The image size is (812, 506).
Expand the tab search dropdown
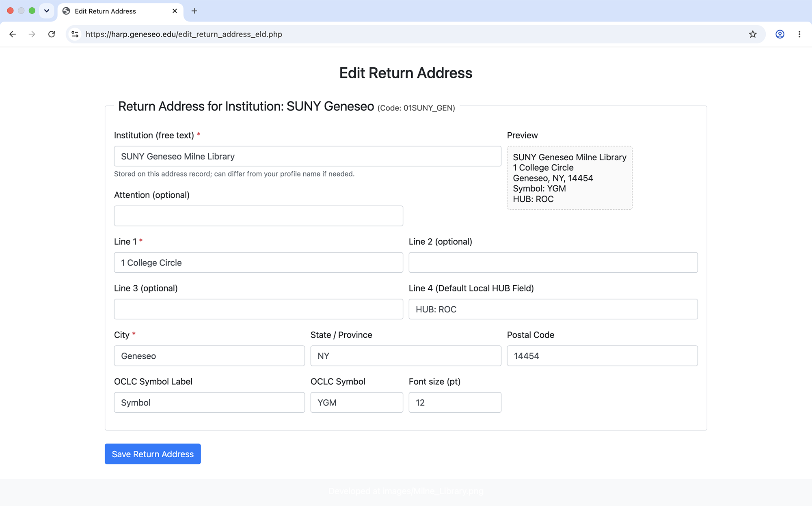point(47,11)
